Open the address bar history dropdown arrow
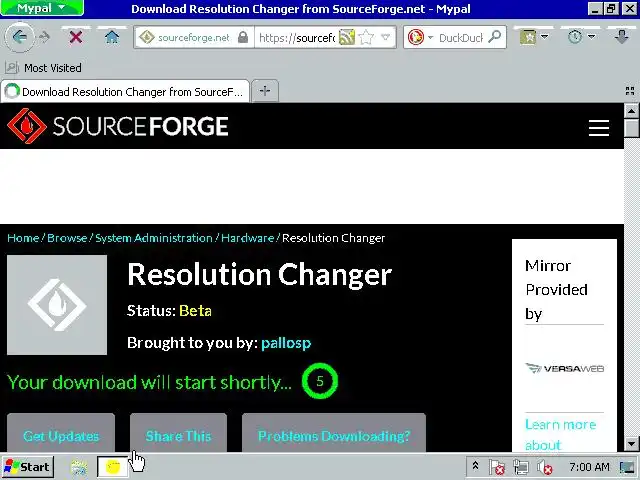Image resolution: width=640 pixels, height=480 pixels. (x=385, y=38)
